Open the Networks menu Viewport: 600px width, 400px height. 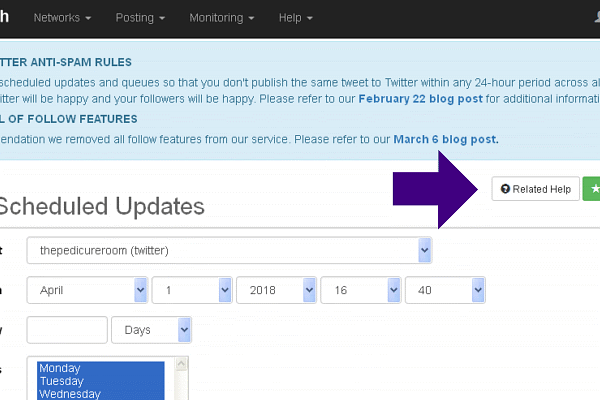coord(62,19)
